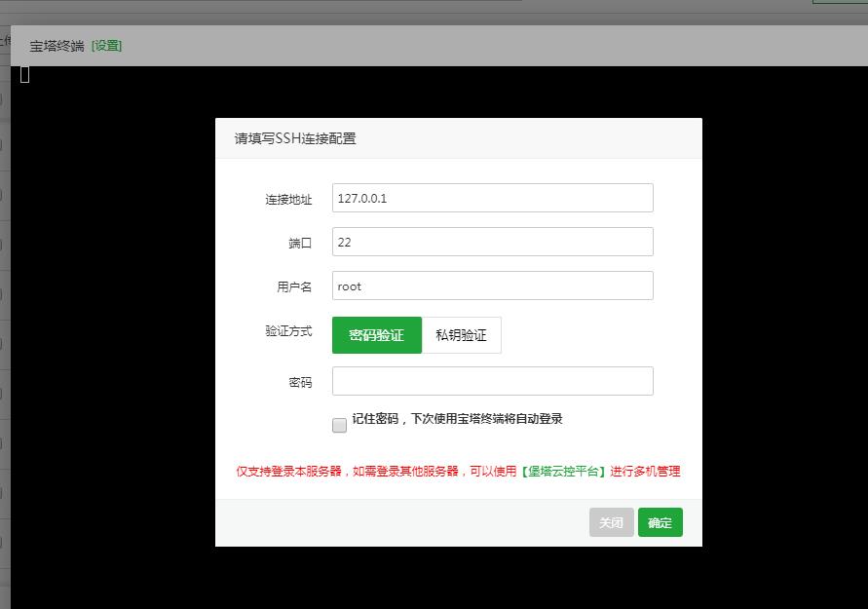Open the 堡塔云控平台 link
Image resolution: width=868 pixels, height=609 pixels.
pyautogui.click(x=565, y=472)
